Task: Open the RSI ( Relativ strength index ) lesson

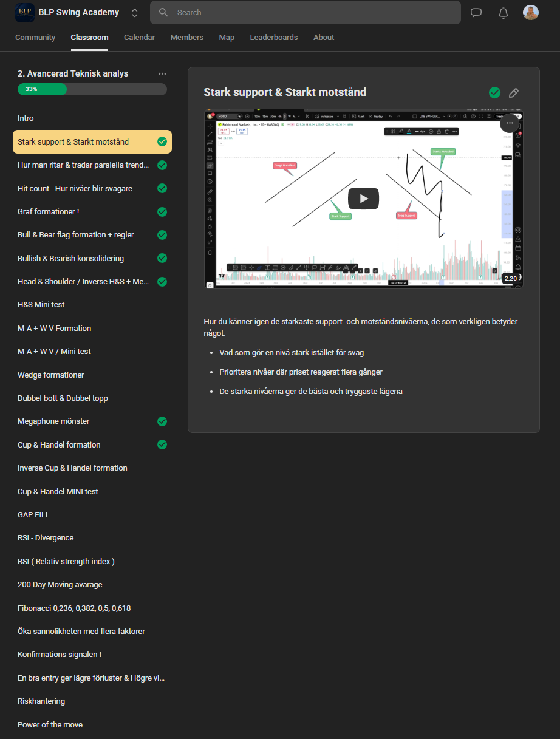Action: click(92, 561)
